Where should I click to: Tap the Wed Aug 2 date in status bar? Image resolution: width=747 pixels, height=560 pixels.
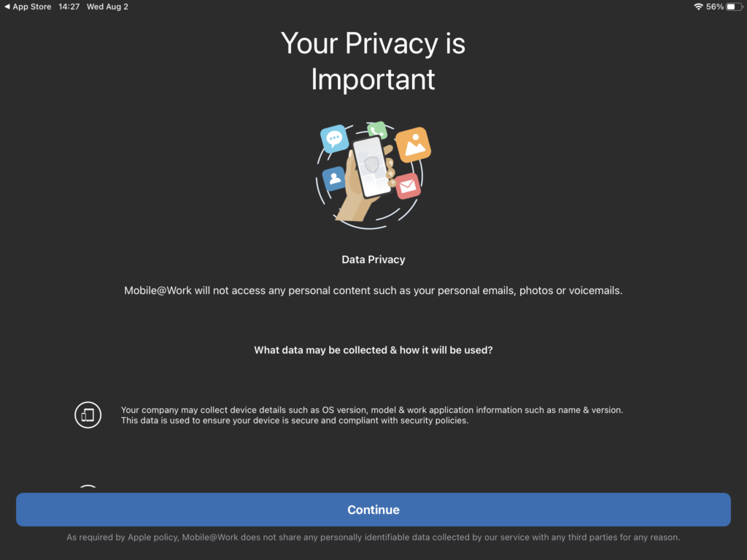coord(107,7)
